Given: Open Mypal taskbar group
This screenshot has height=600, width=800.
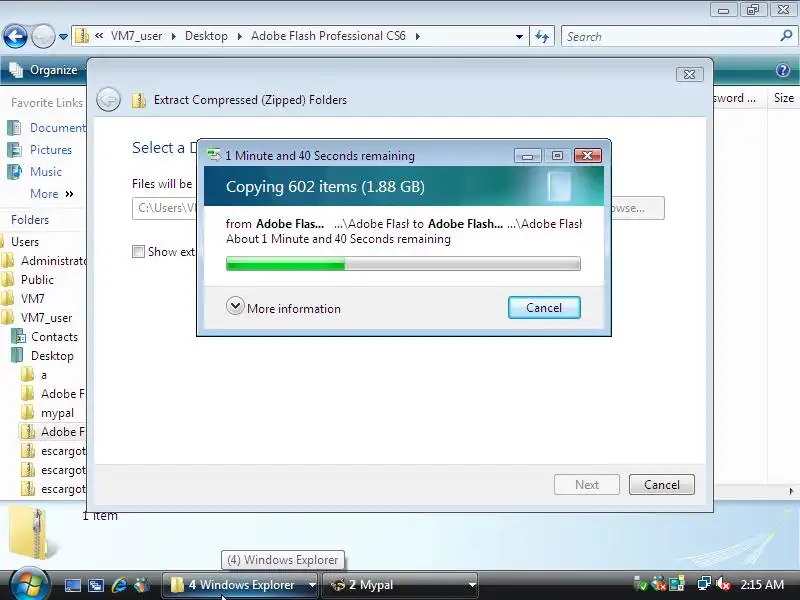Looking at the screenshot, I should [x=401, y=585].
